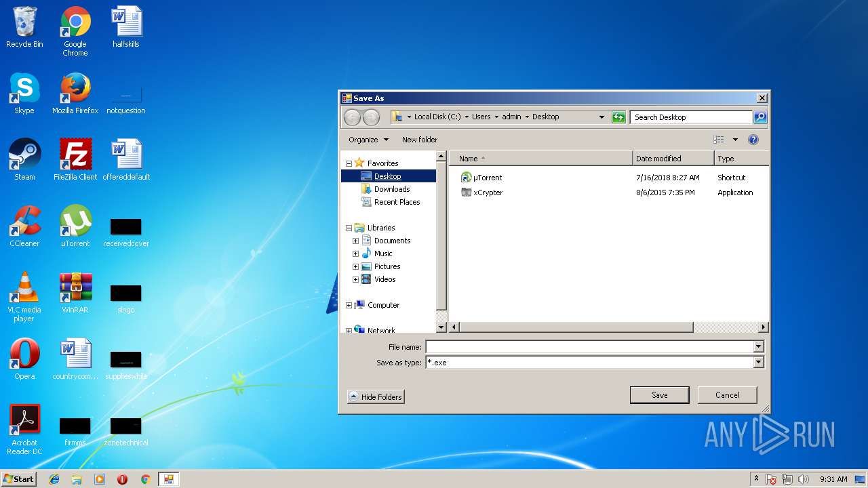Select Network in navigation pane

click(x=381, y=330)
